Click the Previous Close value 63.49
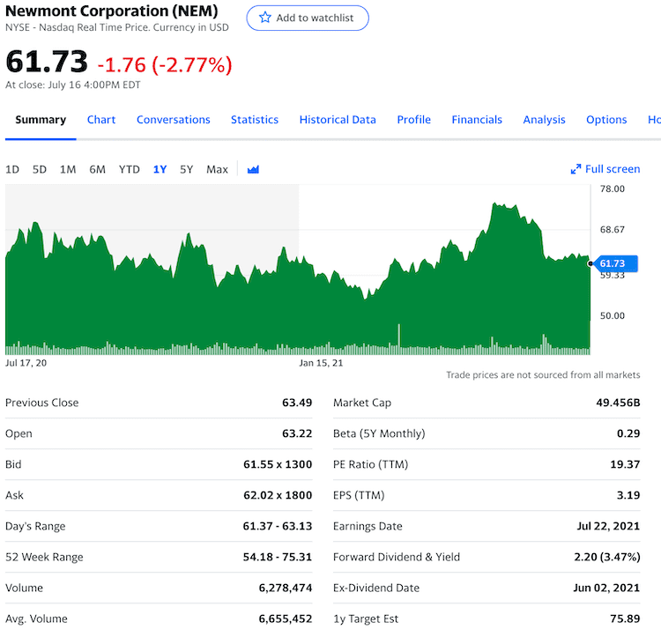 (x=297, y=403)
